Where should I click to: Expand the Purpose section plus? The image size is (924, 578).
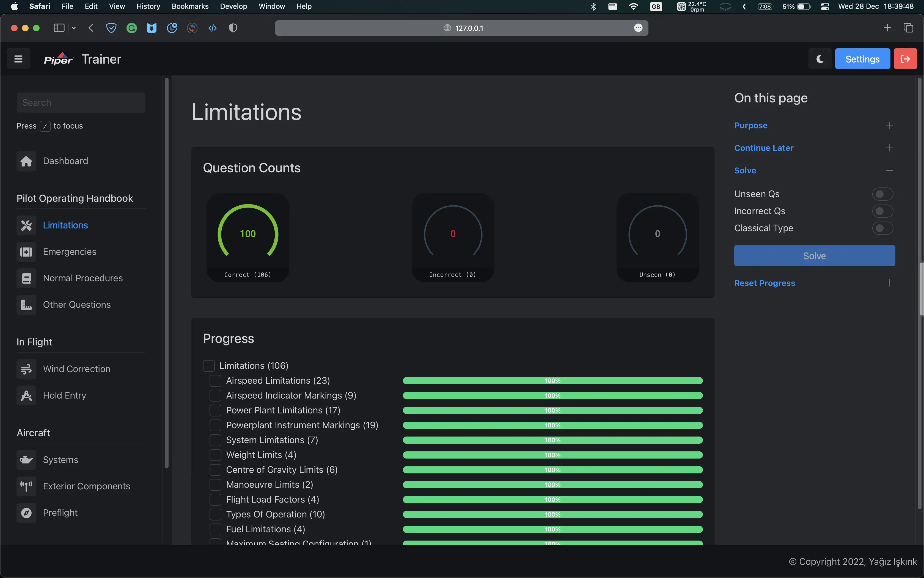[x=889, y=126]
